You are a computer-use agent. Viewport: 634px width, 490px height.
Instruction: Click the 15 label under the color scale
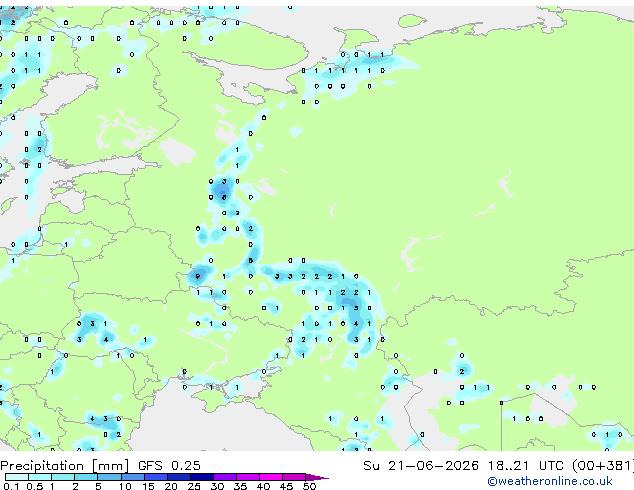point(148,486)
